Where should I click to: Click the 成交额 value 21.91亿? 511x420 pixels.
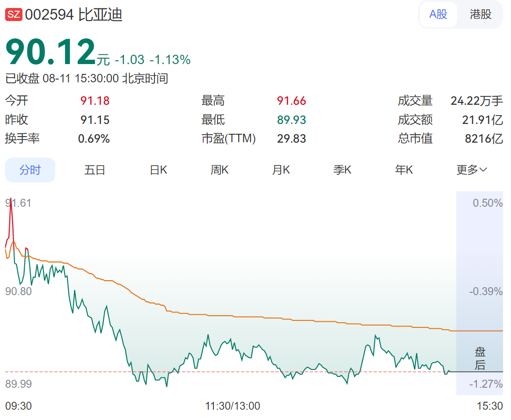482,120
